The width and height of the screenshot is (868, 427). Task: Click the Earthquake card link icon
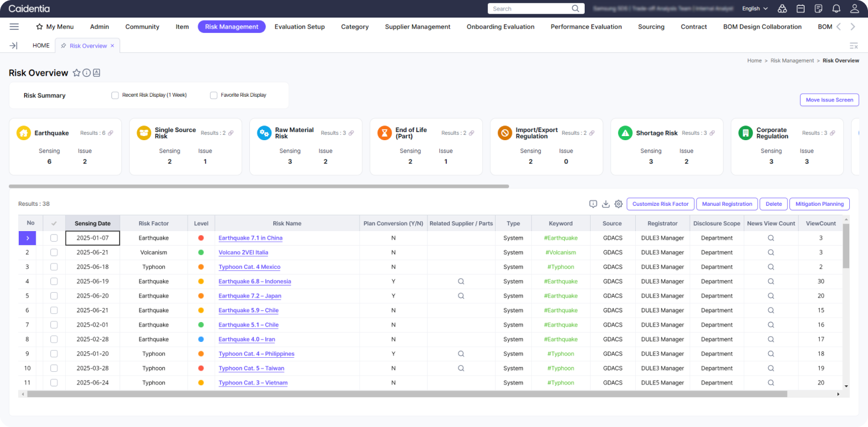coord(110,133)
